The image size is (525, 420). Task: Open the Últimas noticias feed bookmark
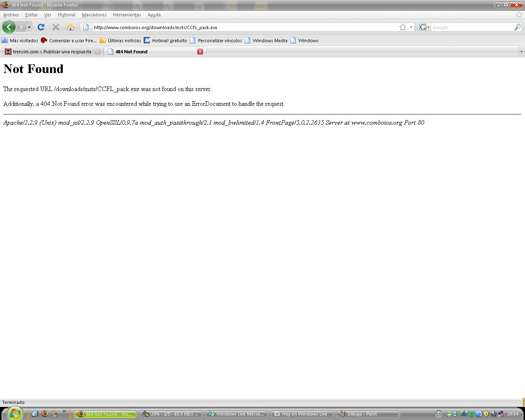click(120, 40)
